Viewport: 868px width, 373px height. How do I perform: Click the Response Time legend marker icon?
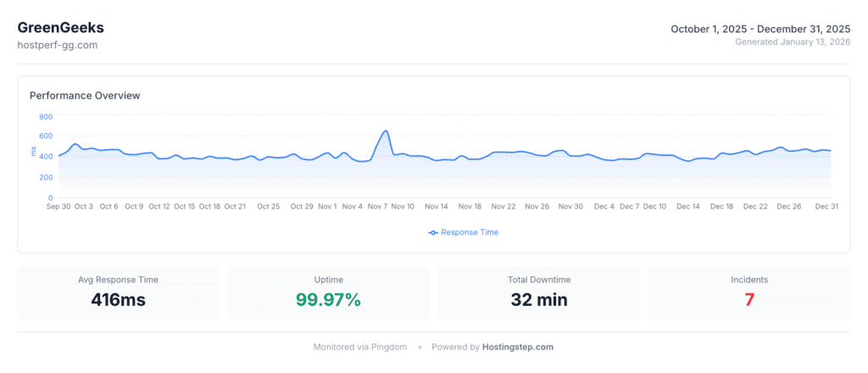tap(433, 232)
